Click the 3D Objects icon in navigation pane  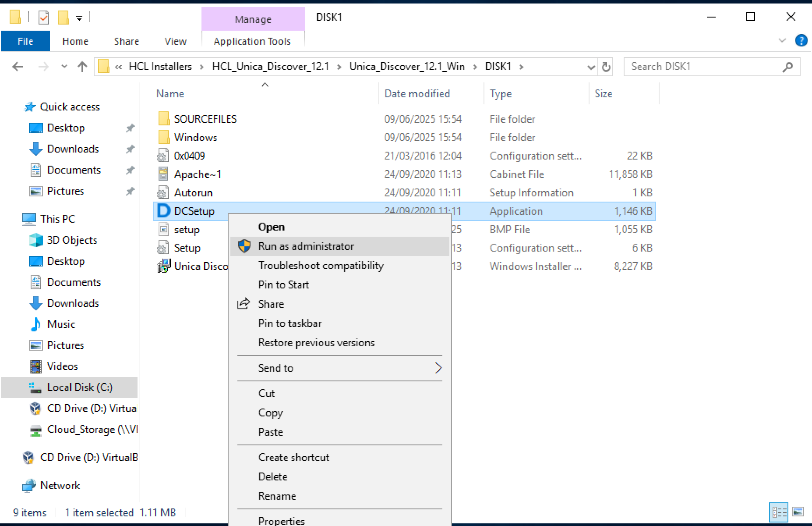(35, 240)
